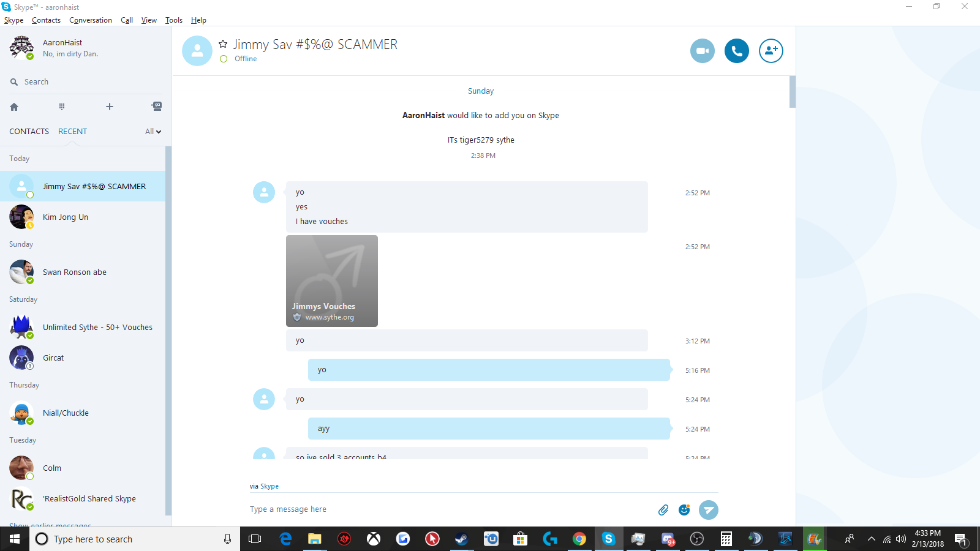980x551 pixels.
Task: Expand the All contacts filter dropdown
Action: coord(153,132)
